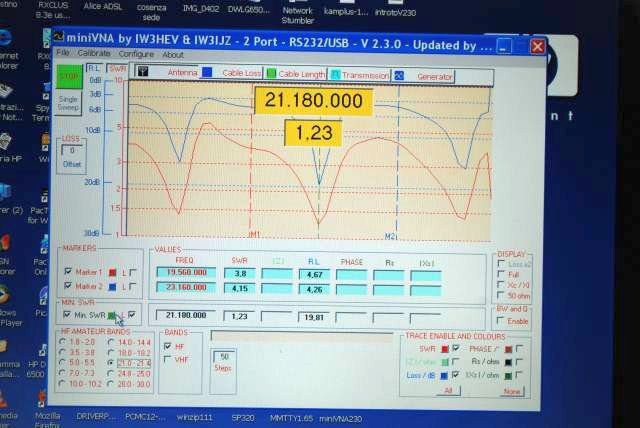Select the 14.0 - 14.4 band radio button
This screenshot has width=640, height=428.
[x=111, y=342]
